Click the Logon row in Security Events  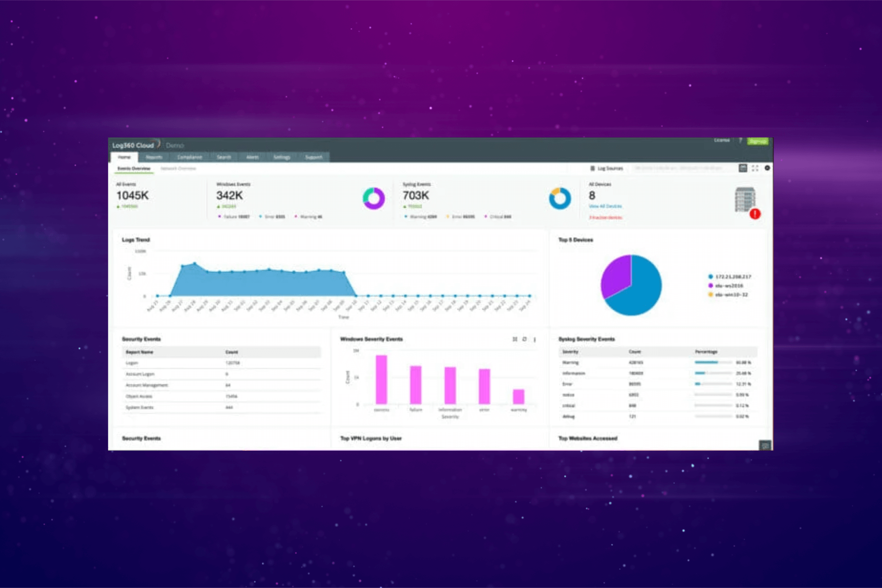pos(221,363)
